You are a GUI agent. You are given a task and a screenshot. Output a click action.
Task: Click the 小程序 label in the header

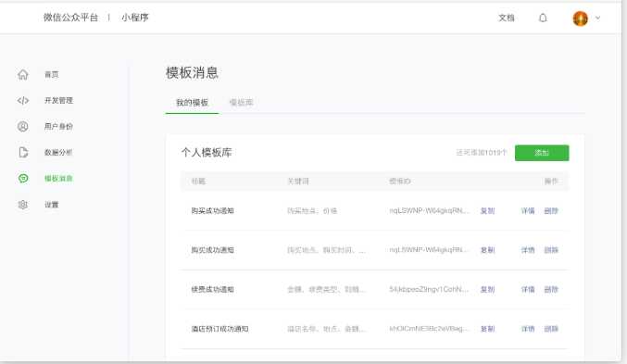coord(135,18)
